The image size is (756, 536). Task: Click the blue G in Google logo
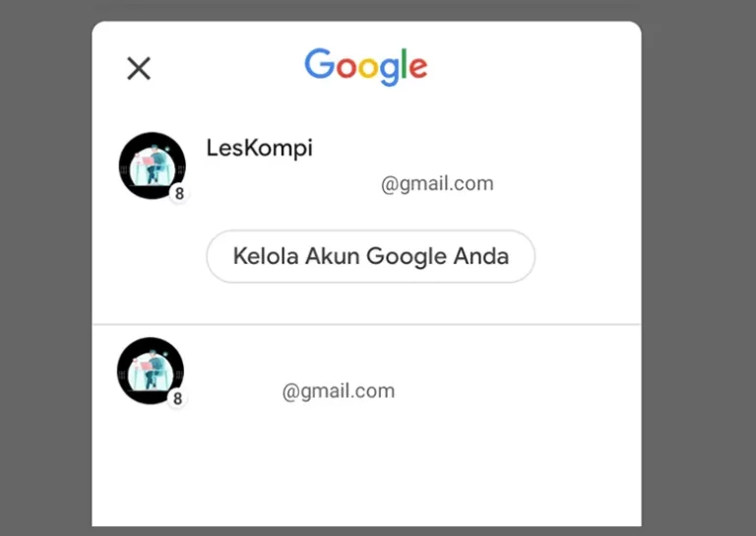[320, 64]
